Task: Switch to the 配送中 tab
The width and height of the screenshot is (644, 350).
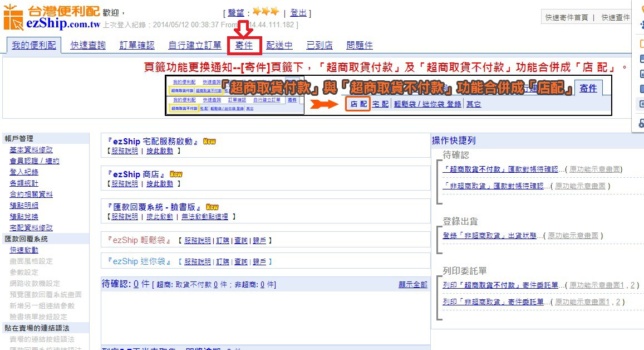Action: tap(279, 45)
